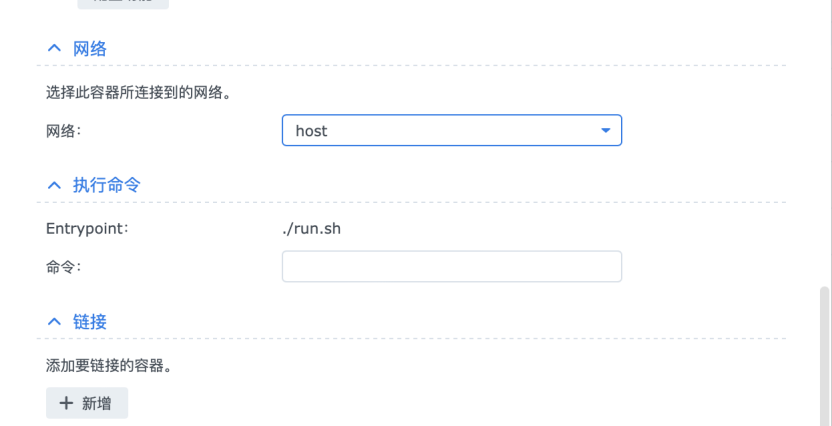Viewport: 832px width, 426px height.
Task: Toggle the 执行命令 section heading
Action: click(x=107, y=185)
